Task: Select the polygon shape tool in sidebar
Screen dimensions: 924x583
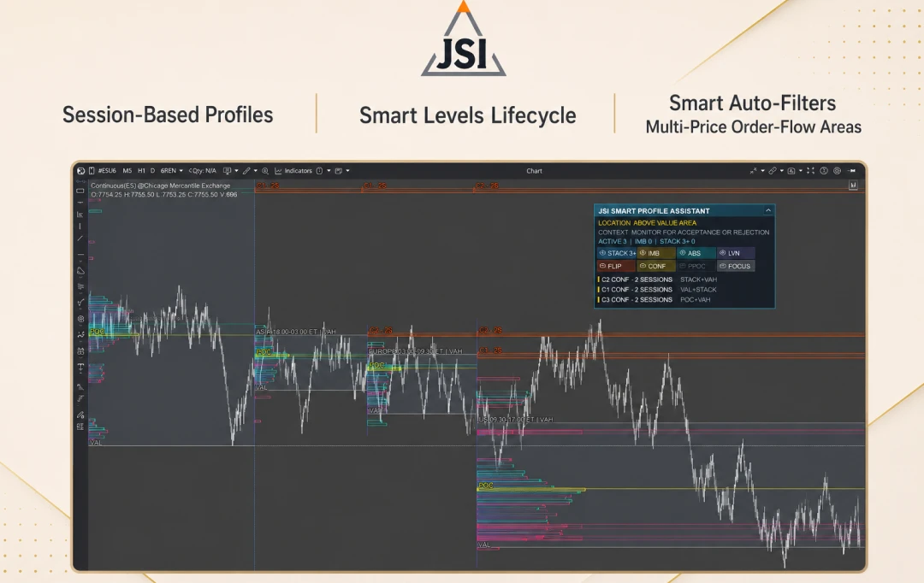Action: coord(80,270)
